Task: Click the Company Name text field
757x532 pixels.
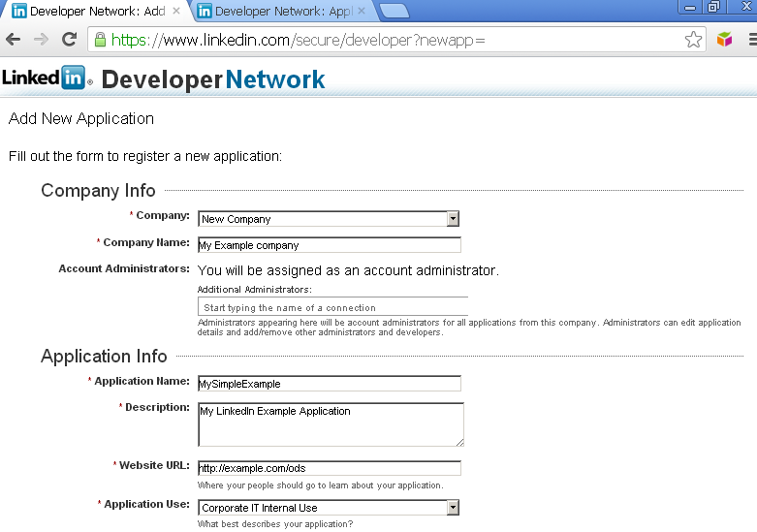Action: 329,245
